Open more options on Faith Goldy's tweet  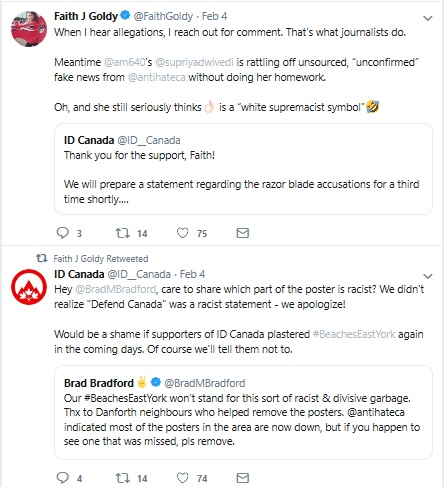pos(428,18)
